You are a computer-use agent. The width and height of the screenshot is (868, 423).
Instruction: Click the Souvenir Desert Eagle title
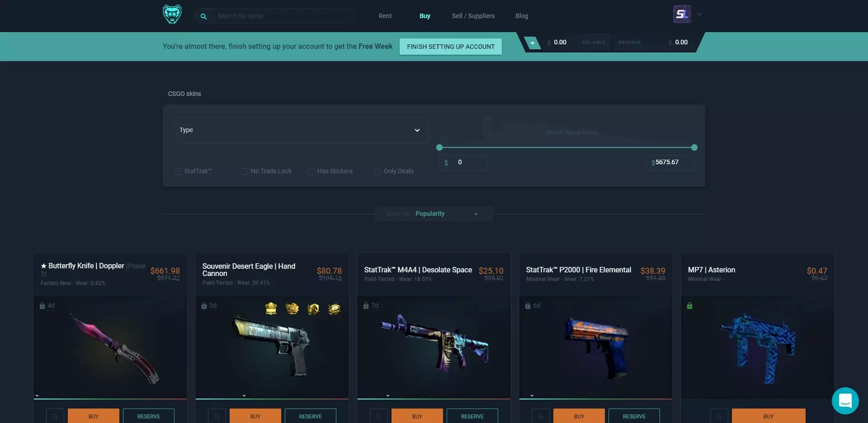click(x=249, y=270)
